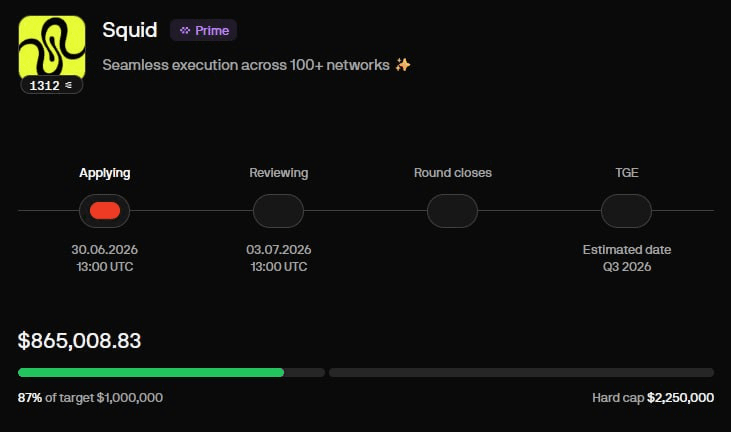Viewport: 731px width, 432px height.
Task: Click the Round closes label
Action: point(453,173)
